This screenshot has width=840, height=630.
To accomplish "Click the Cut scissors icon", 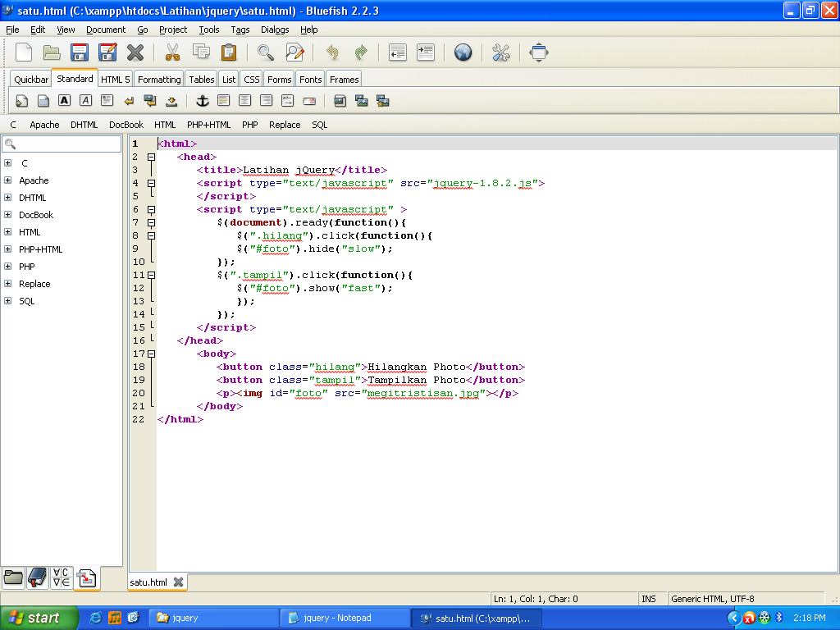I will coord(172,53).
